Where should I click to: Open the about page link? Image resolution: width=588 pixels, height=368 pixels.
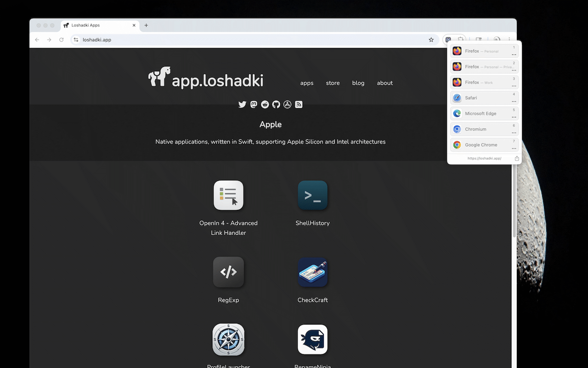click(384, 83)
